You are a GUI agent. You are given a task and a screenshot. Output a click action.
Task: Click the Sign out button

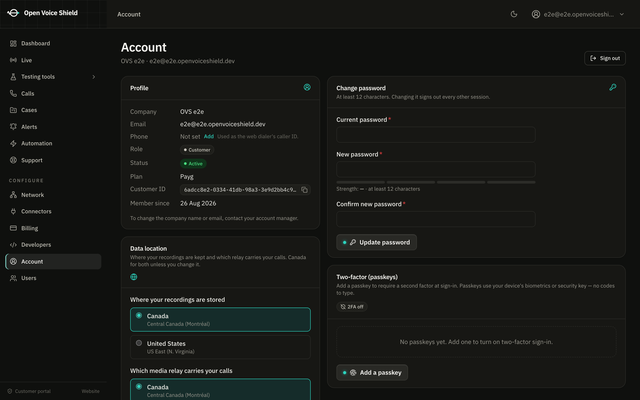coord(605,58)
